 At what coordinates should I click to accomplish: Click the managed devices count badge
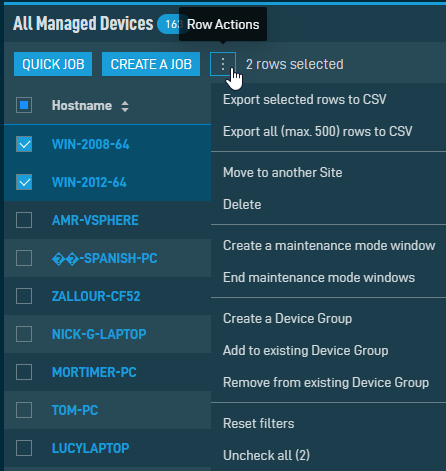[169, 24]
